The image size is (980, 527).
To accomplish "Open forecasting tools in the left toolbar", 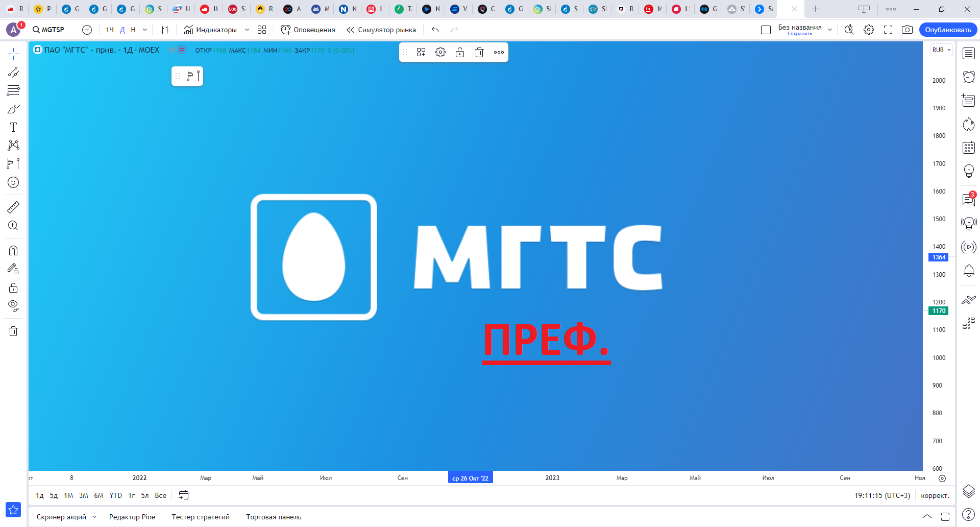I will (13, 164).
